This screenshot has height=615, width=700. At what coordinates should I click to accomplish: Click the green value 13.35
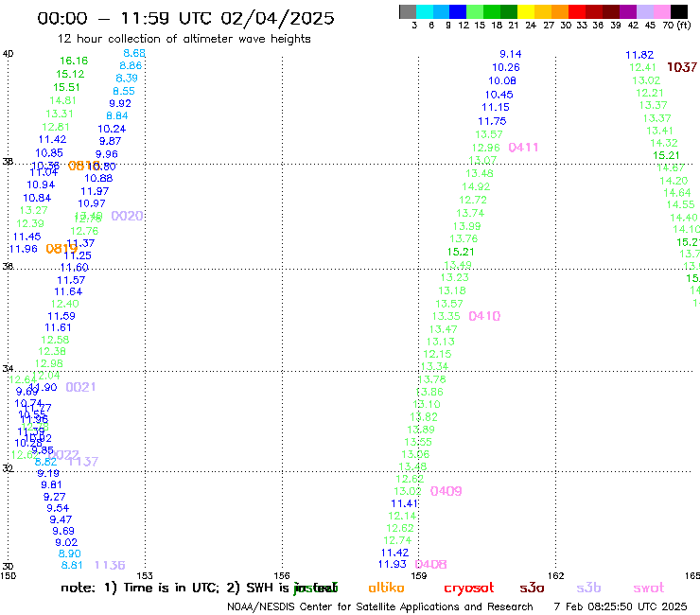tap(446, 316)
